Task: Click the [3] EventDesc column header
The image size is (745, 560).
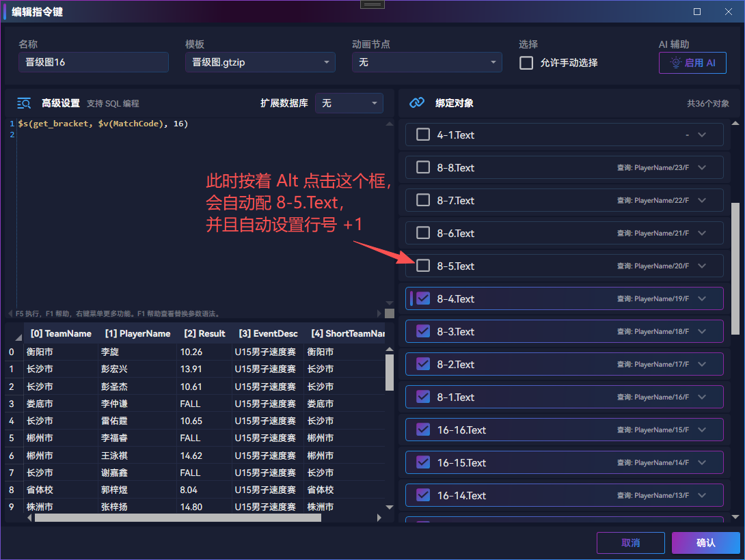Action: coord(268,334)
